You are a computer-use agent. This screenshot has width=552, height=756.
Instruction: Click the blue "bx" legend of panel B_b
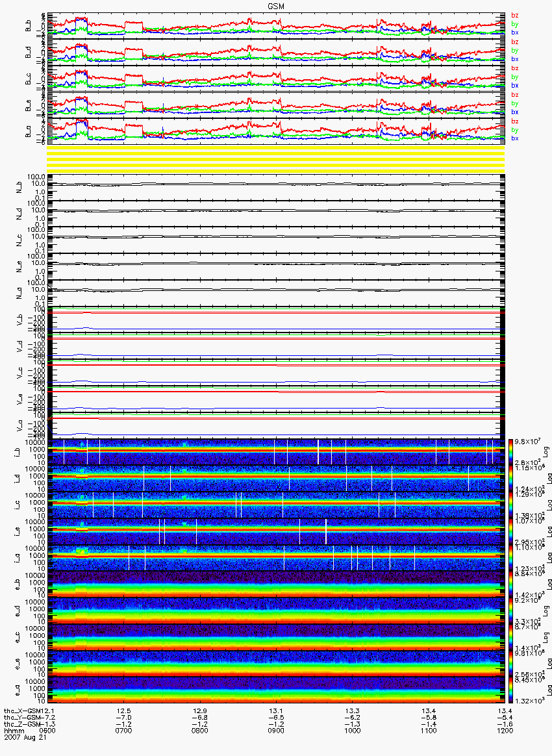(515, 32)
